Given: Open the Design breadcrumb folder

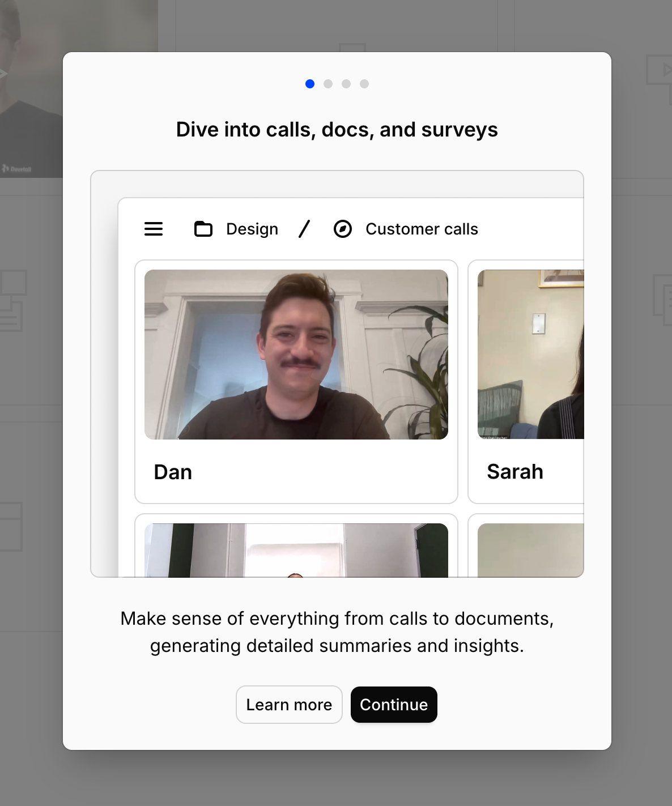Looking at the screenshot, I should 252,229.
